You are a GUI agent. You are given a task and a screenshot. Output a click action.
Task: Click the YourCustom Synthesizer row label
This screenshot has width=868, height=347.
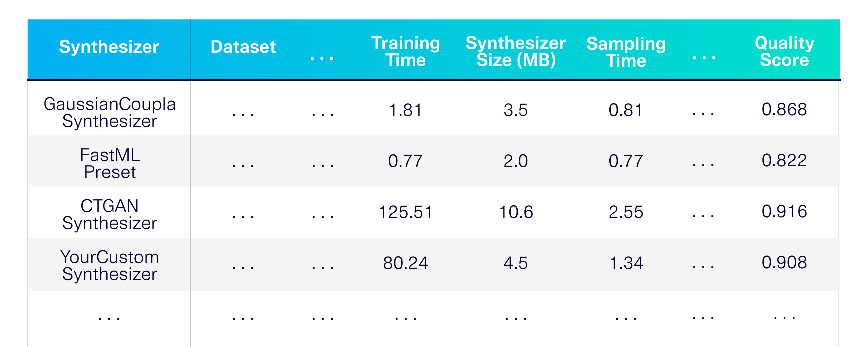pyautogui.click(x=109, y=265)
